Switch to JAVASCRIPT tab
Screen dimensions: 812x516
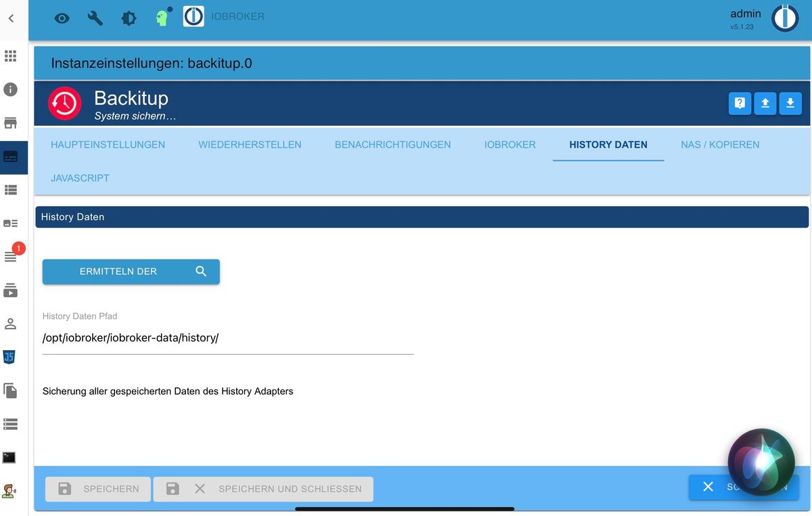coord(80,178)
